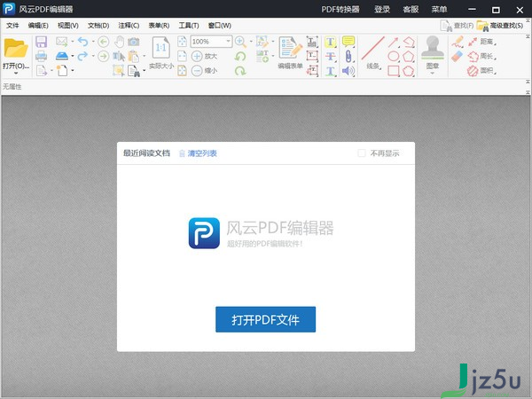Image resolution: width=532 pixels, height=399 pixels.
Task: Undo the last action
Action: [x=82, y=42]
